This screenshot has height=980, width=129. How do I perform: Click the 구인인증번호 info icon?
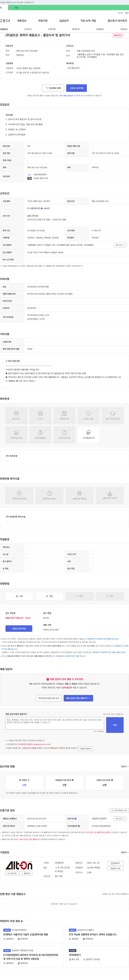[79, 826]
